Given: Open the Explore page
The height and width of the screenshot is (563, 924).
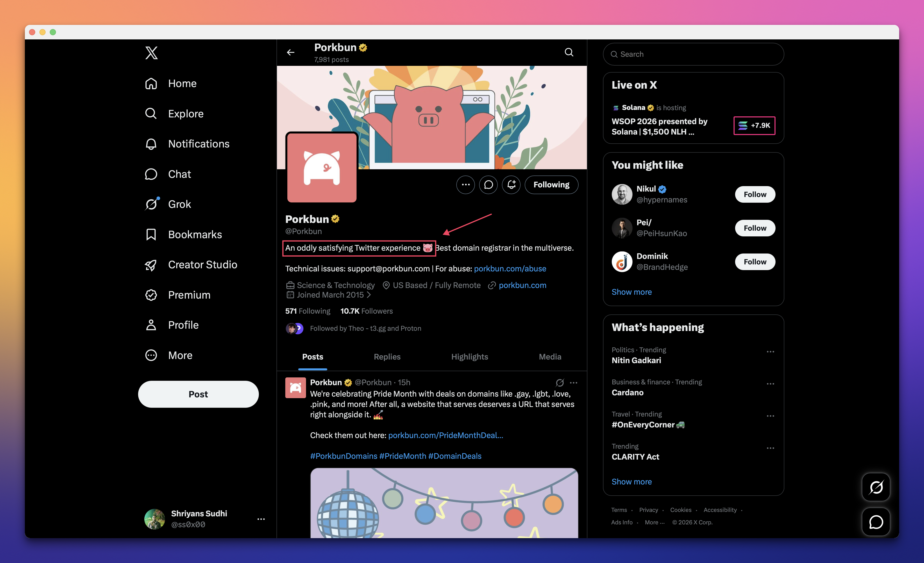Looking at the screenshot, I should click(174, 114).
